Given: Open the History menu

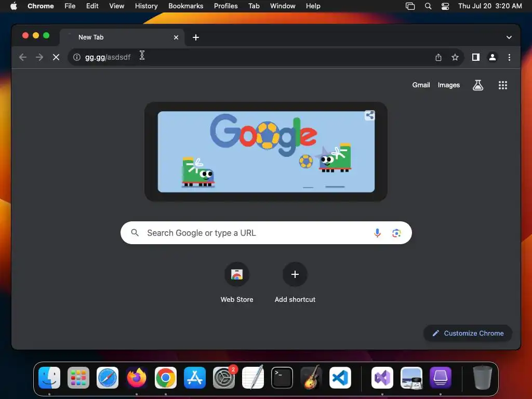Looking at the screenshot, I should (x=146, y=6).
